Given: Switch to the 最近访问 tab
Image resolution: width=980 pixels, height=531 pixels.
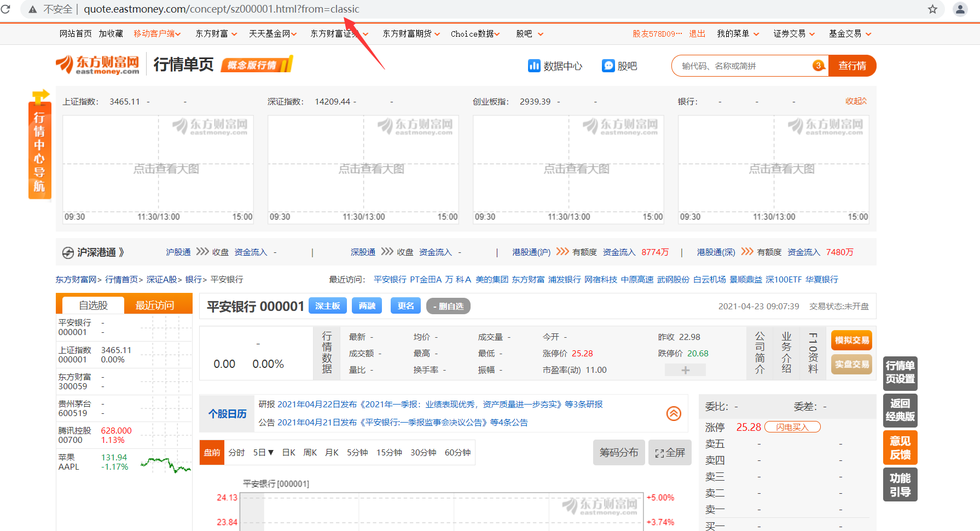Looking at the screenshot, I should (155, 305).
